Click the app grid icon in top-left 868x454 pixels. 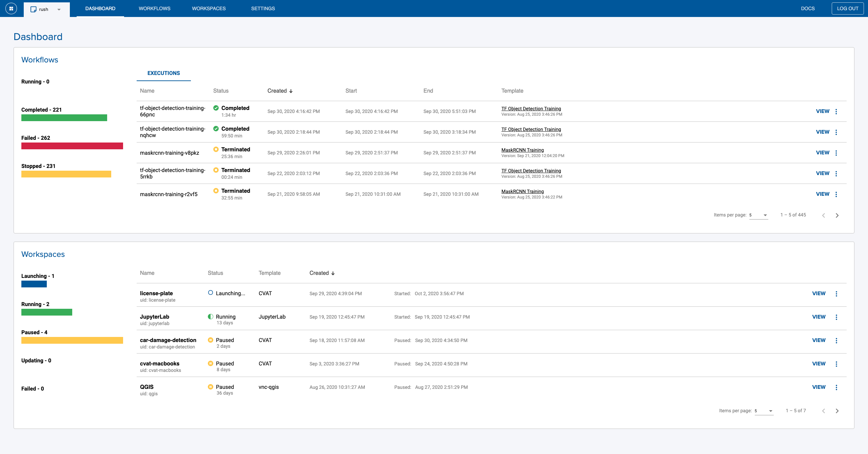(x=11, y=8)
